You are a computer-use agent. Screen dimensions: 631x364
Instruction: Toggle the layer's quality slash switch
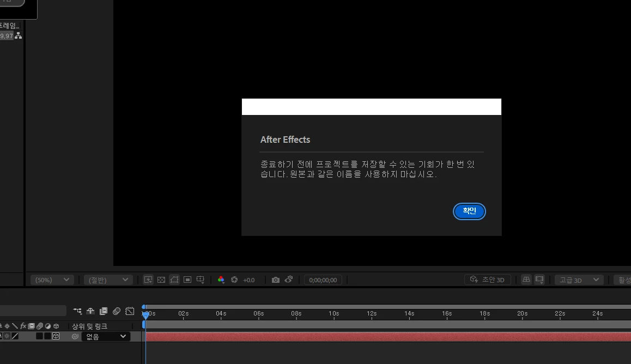click(15, 336)
